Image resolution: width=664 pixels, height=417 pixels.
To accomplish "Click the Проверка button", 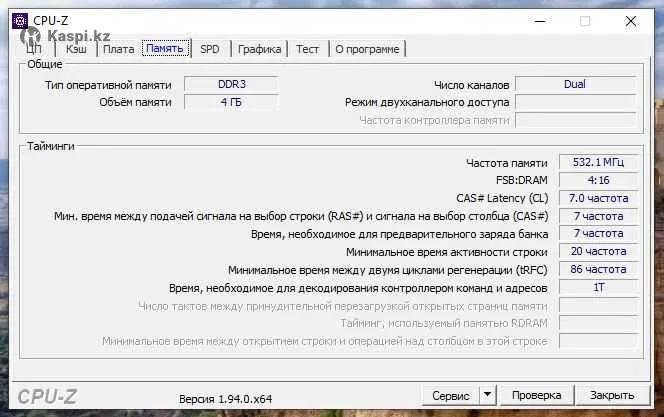I will point(536,396).
